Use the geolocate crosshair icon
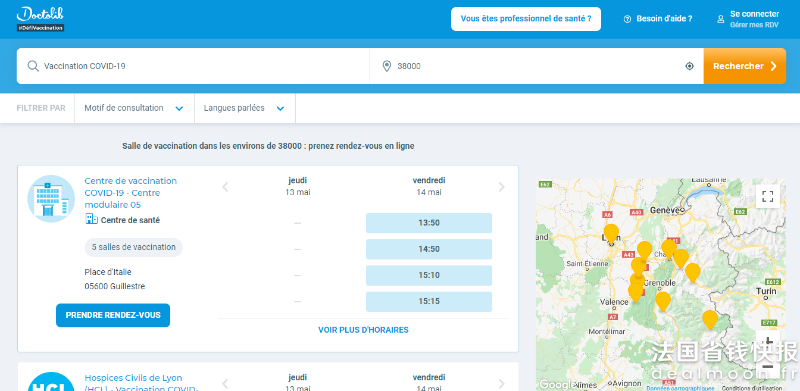The width and height of the screenshot is (800, 391). (x=689, y=66)
